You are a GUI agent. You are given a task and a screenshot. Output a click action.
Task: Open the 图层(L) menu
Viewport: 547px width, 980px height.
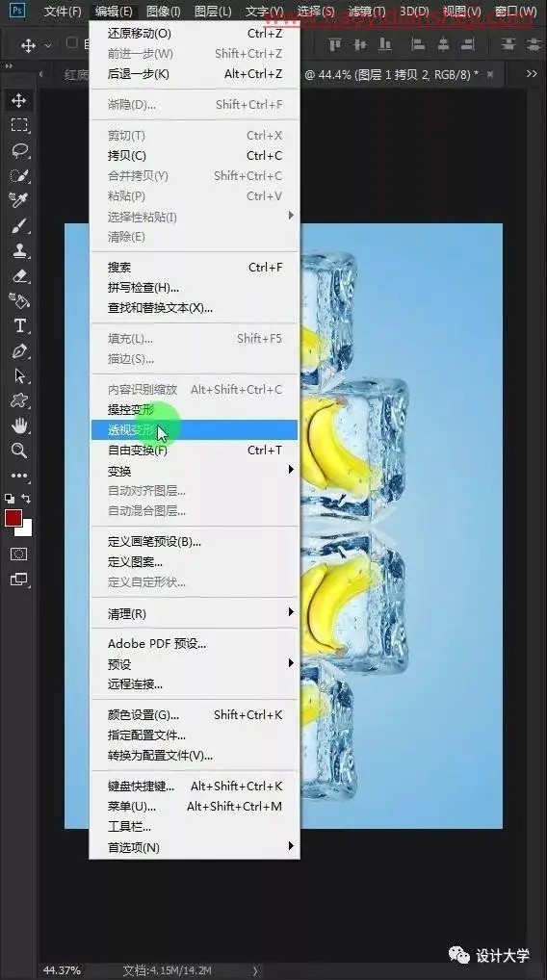click(213, 12)
